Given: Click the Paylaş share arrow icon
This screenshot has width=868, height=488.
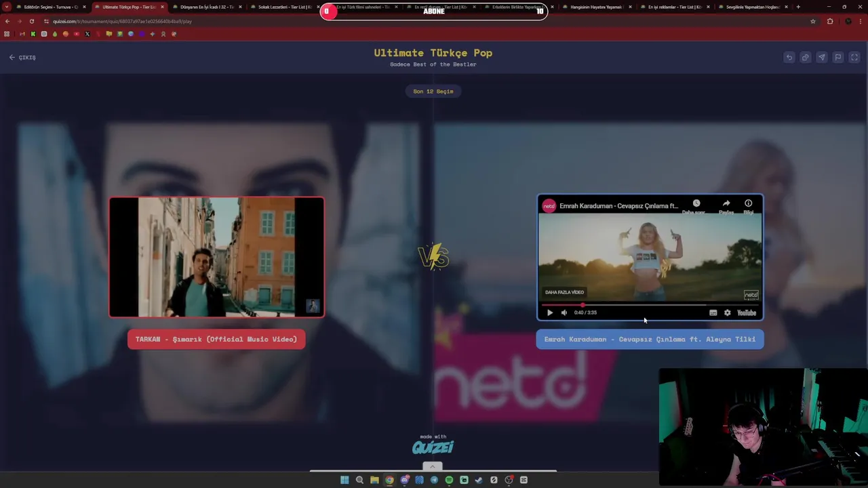Looking at the screenshot, I should (x=726, y=203).
